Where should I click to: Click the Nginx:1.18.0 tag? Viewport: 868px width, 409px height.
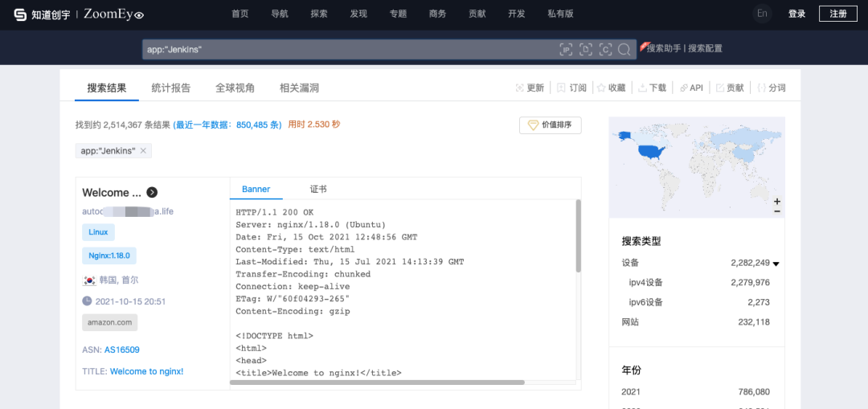tap(109, 256)
